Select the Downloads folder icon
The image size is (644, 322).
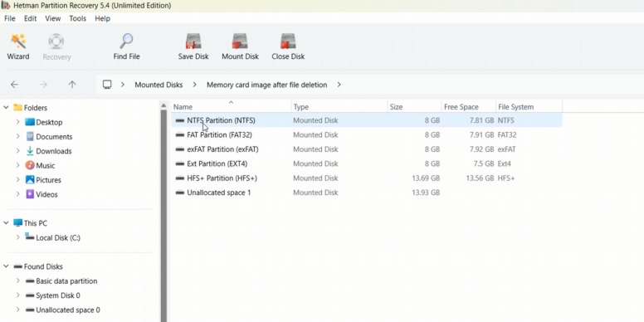coord(30,151)
